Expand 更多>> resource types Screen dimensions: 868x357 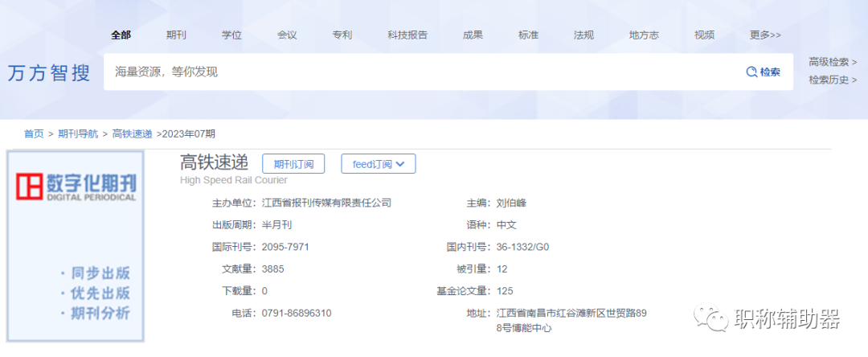pyautogui.click(x=765, y=35)
